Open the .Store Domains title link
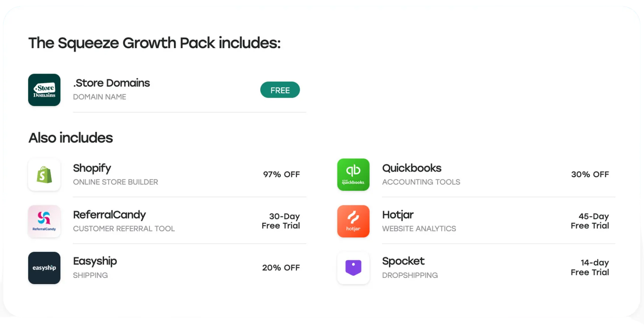This screenshot has width=644, height=327. pos(111,83)
